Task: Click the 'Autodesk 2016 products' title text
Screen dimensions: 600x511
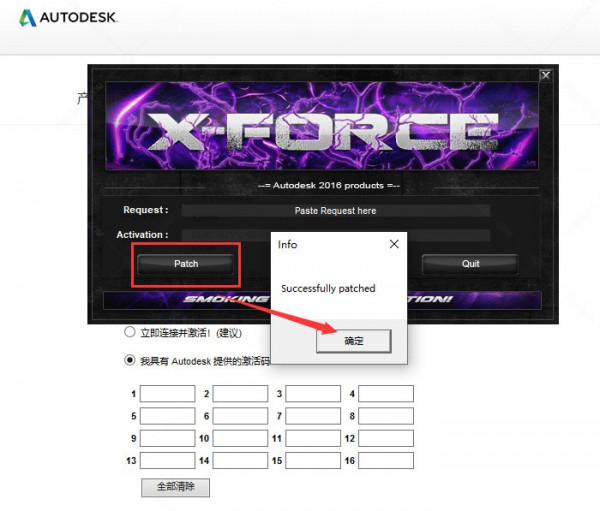Action: tap(328, 186)
